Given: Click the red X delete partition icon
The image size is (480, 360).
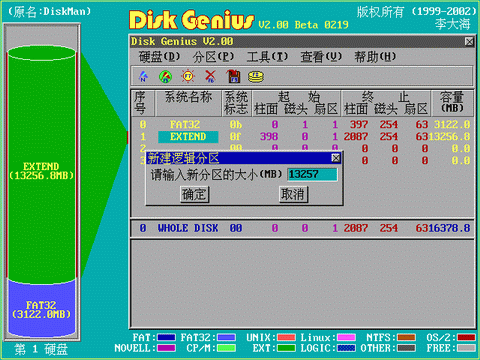Looking at the screenshot, I should coord(210,76).
